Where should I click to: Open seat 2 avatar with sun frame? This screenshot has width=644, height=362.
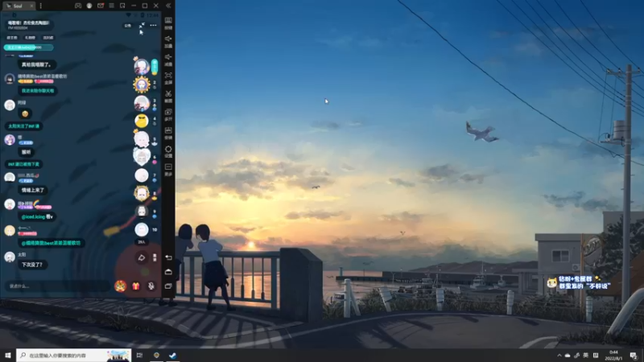142,84
